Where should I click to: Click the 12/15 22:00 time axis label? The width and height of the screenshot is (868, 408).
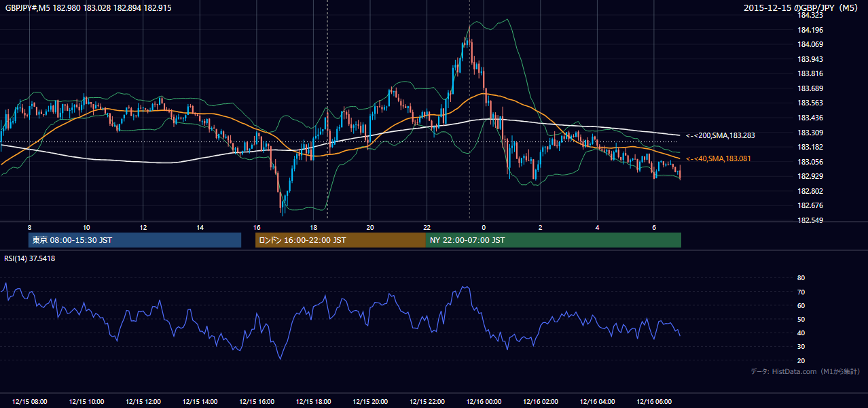(x=427, y=402)
